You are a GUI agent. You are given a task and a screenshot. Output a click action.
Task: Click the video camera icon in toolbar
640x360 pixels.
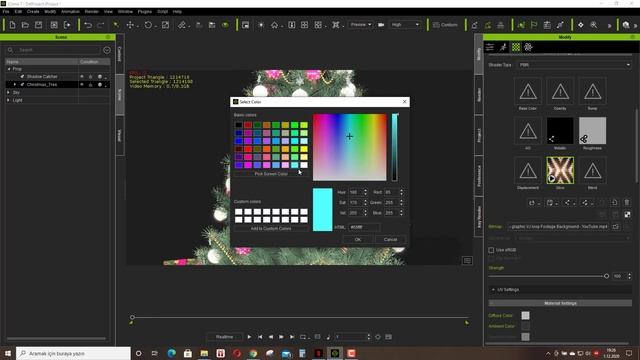(381, 25)
